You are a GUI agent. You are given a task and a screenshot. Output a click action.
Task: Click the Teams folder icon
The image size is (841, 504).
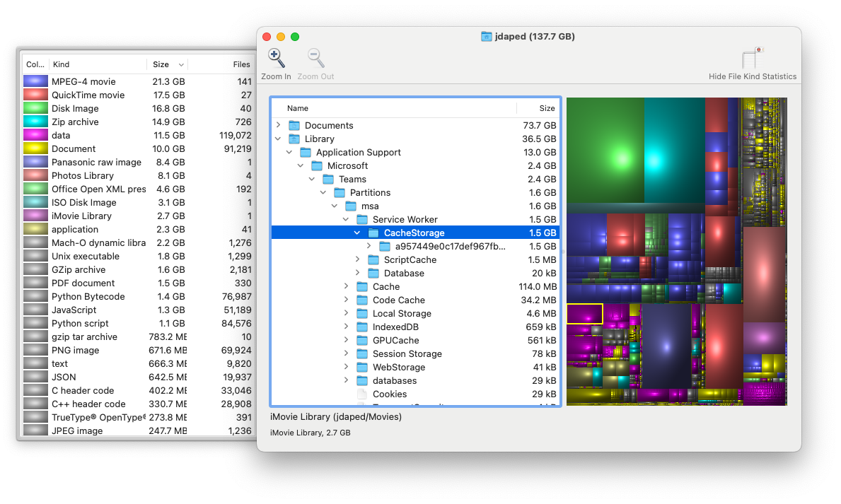(x=327, y=179)
